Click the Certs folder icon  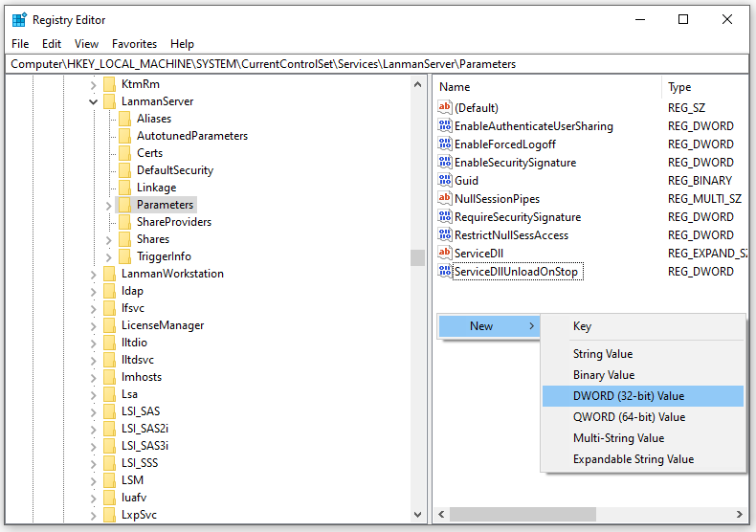124,153
